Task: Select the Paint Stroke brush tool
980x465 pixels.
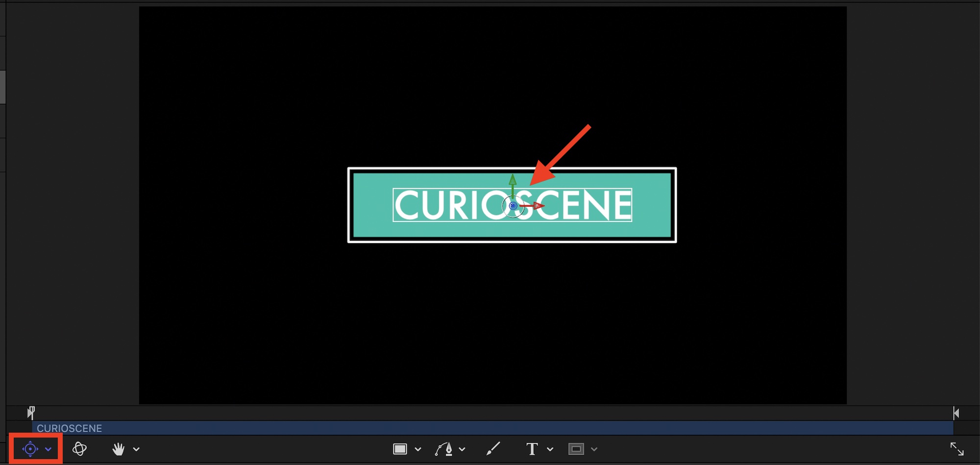Action: pos(493,449)
